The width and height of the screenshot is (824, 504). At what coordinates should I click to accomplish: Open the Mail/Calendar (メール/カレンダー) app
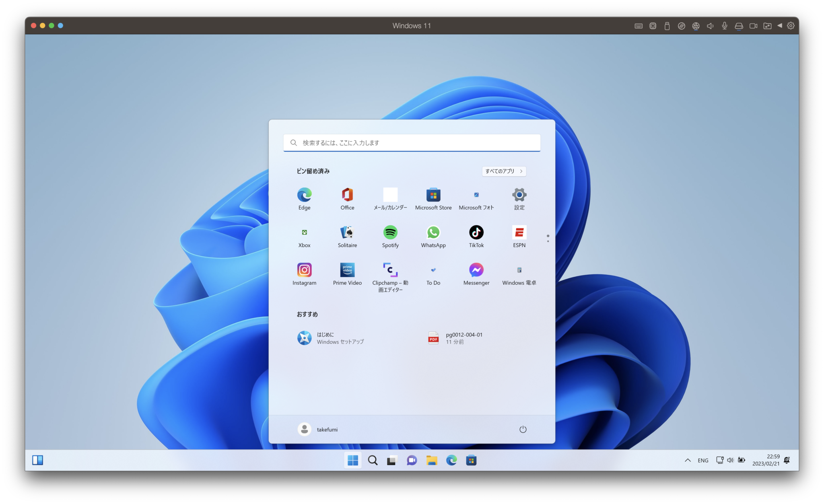[390, 199]
